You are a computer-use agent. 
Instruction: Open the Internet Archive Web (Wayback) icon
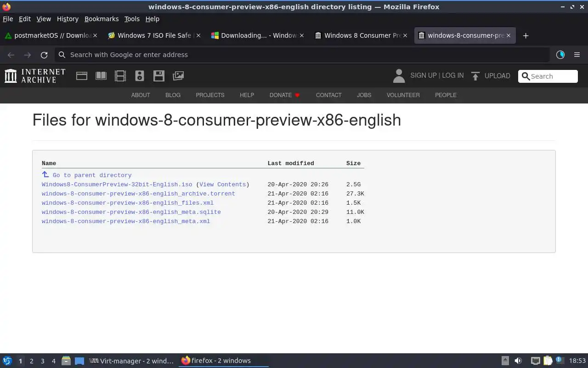coord(82,76)
